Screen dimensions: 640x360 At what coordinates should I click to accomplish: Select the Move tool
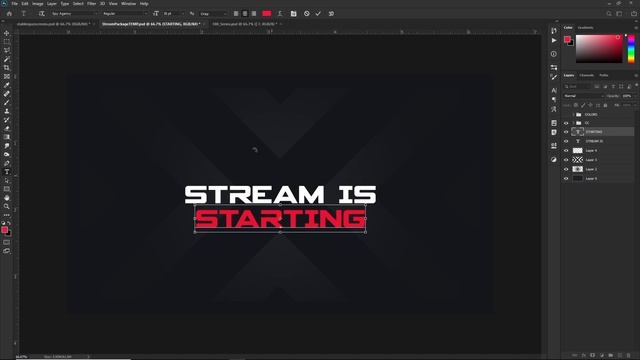7,33
